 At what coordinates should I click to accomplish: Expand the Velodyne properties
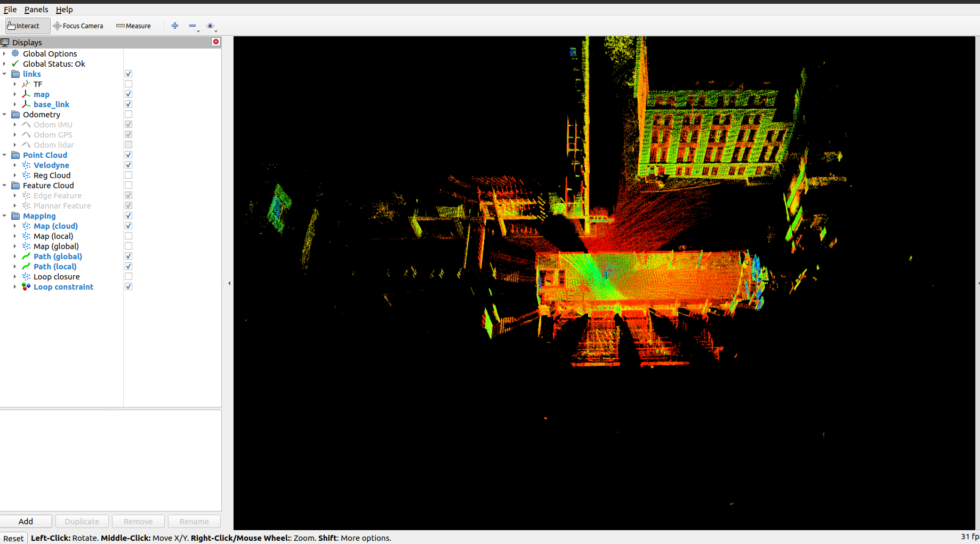15,165
